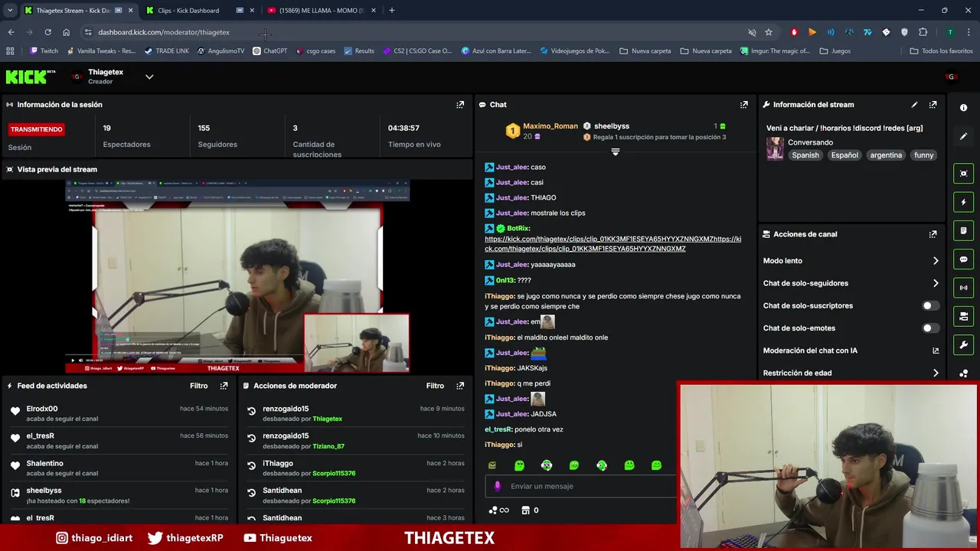
Task: Click the browser address bar URL
Action: pos(164,32)
